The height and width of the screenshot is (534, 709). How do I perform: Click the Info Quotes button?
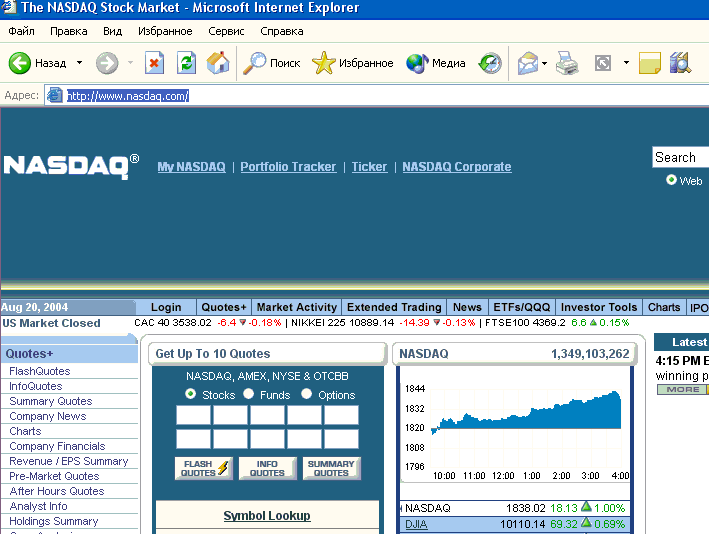tap(267, 468)
